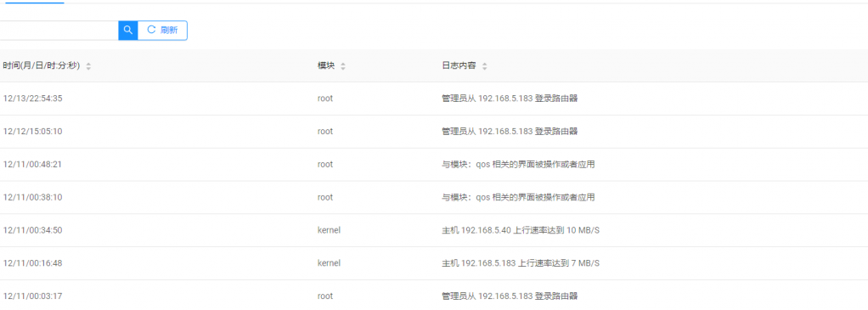Select the timestamp 12/13/22:54:35
Viewport: 868px width, 310px height.
pyautogui.click(x=32, y=99)
